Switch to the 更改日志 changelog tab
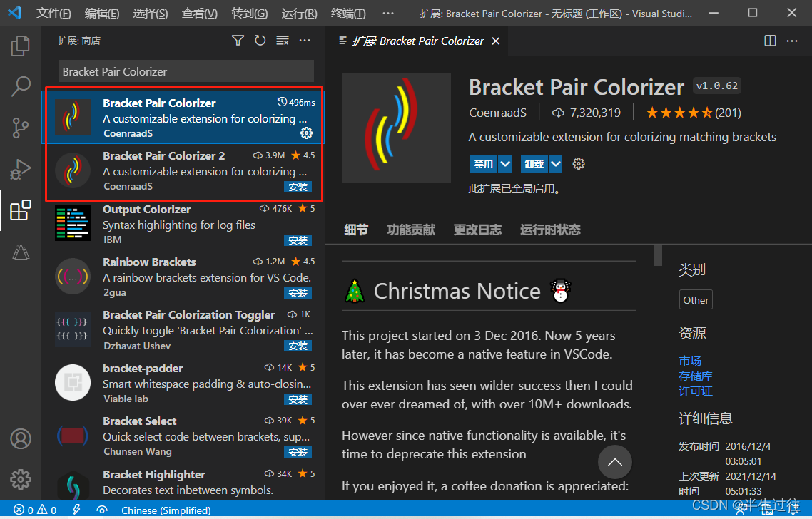Image resolution: width=812 pixels, height=519 pixels. (x=477, y=230)
